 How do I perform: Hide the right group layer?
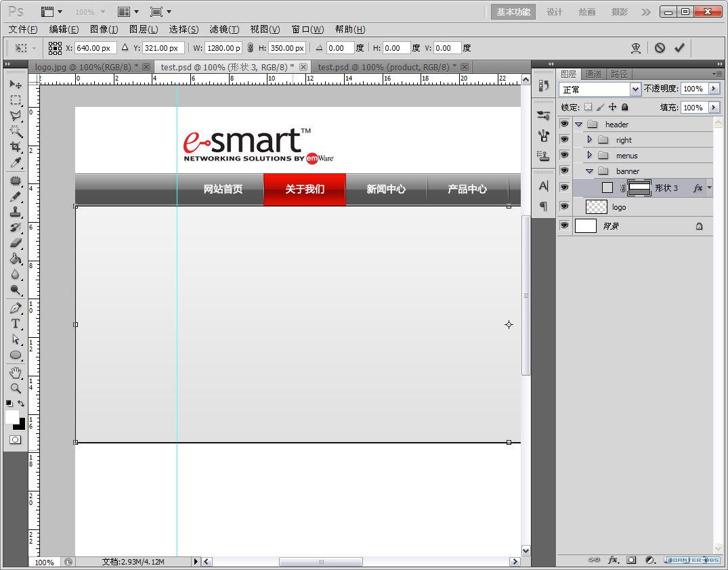[x=565, y=139]
